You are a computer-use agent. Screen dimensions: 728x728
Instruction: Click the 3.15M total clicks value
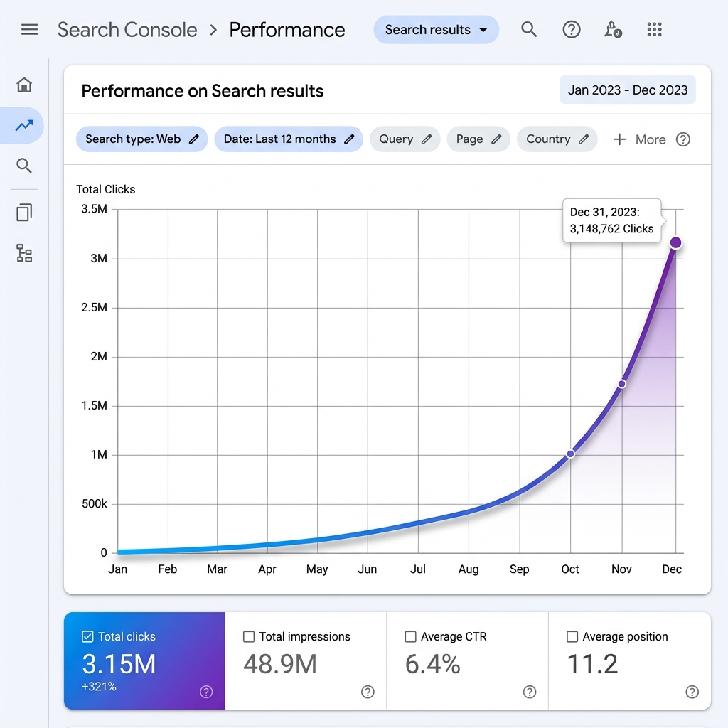(x=119, y=663)
